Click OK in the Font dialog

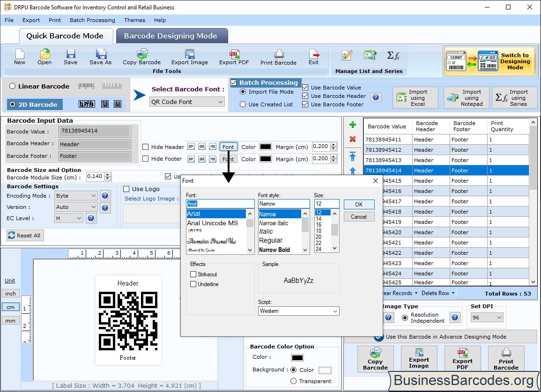pos(359,204)
